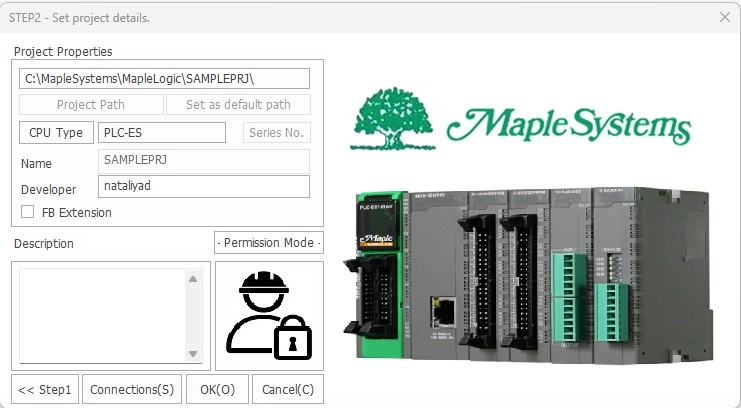Go back with the << Step1 button
The width and height of the screenshot is (741, 408).
click(x=45, y=390)
